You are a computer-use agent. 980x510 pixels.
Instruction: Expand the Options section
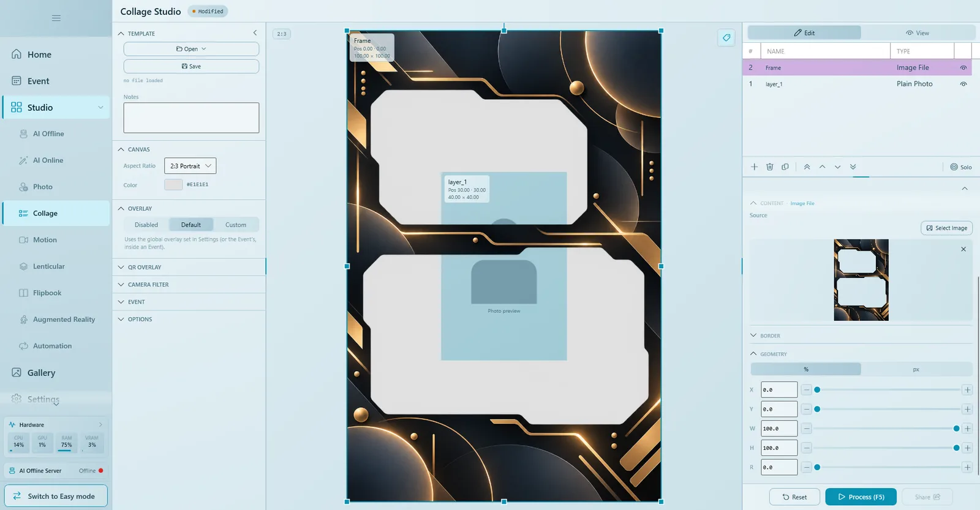point(190,319)
